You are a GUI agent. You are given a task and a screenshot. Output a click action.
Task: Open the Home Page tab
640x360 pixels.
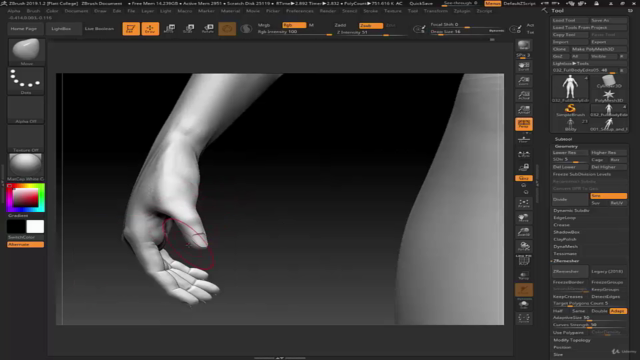coord(24,29)
